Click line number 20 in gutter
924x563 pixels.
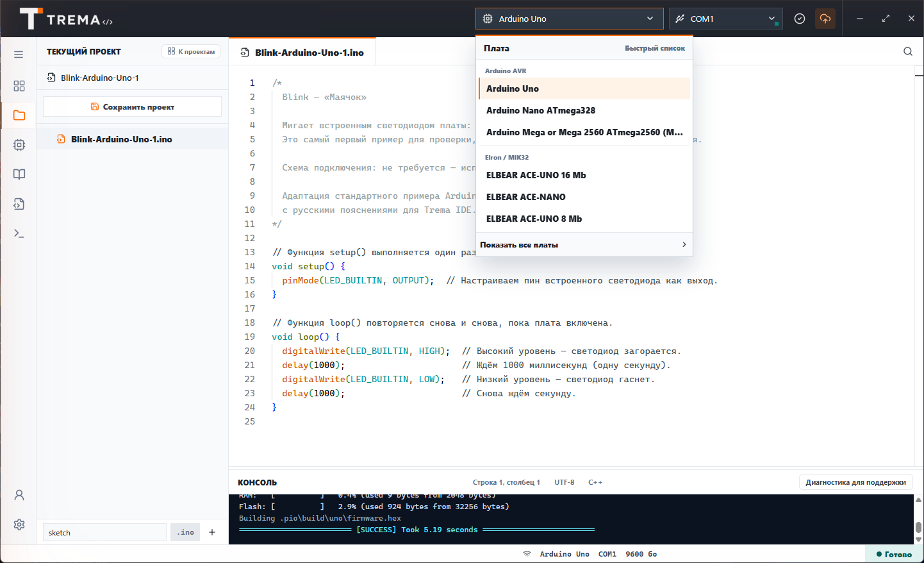[x=250, y=351]
